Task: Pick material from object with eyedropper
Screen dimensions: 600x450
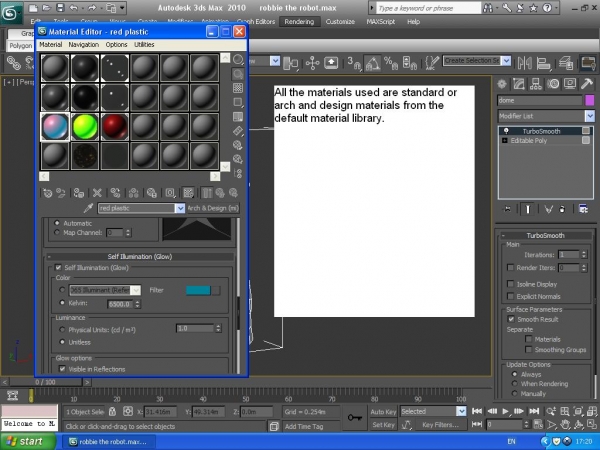Action: pyautogui.click(x=88, y=208)
